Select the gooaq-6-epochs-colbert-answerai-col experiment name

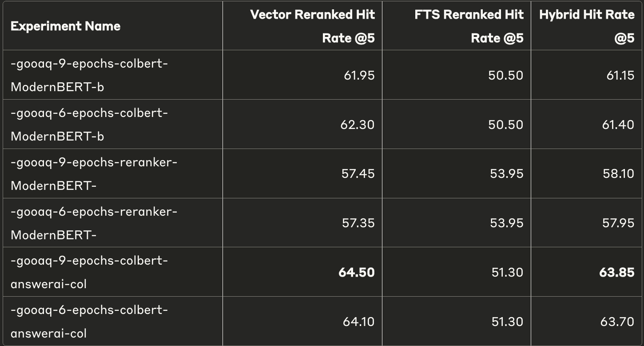point(89,322)
